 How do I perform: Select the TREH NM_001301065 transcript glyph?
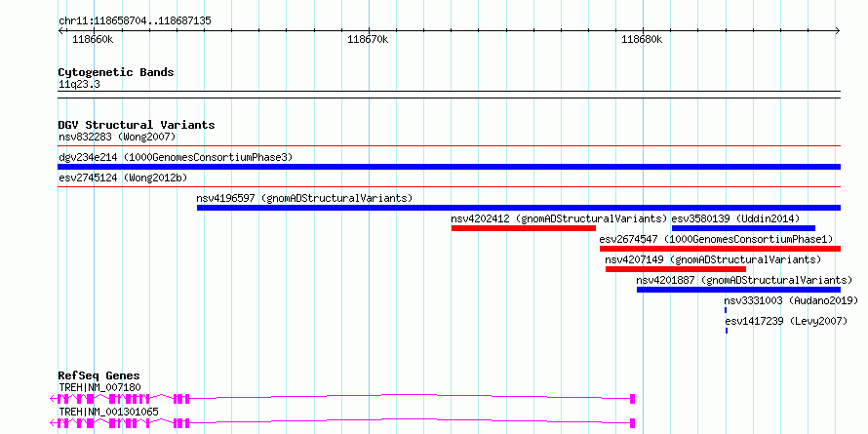coord(342,423)
